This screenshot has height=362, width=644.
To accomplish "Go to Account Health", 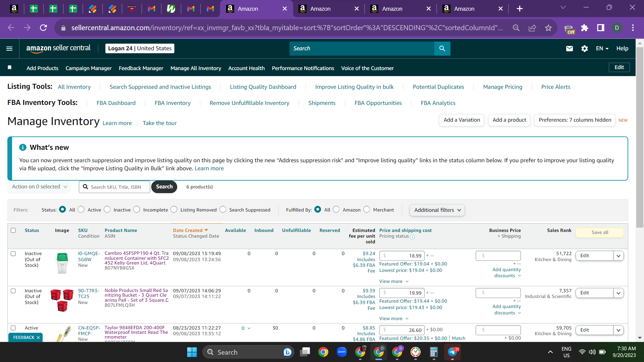I will (247, 68).
